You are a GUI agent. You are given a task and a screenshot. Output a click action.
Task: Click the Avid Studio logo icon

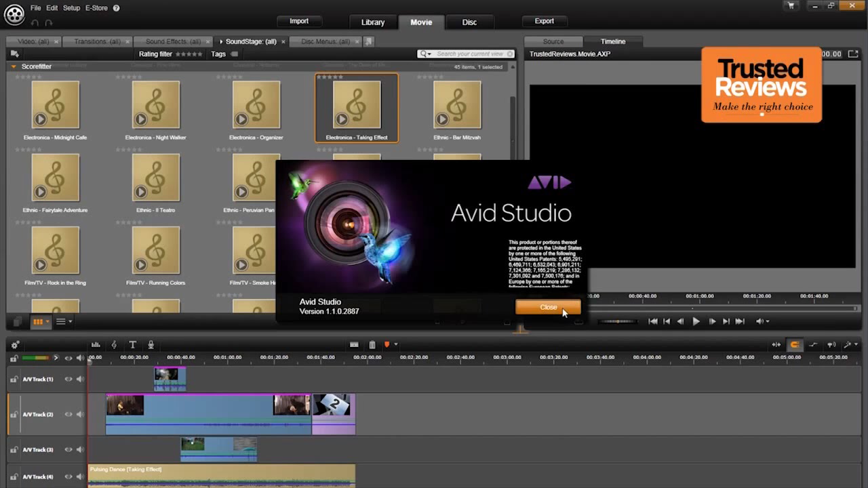pyautogui.click(x=14, y=14)
